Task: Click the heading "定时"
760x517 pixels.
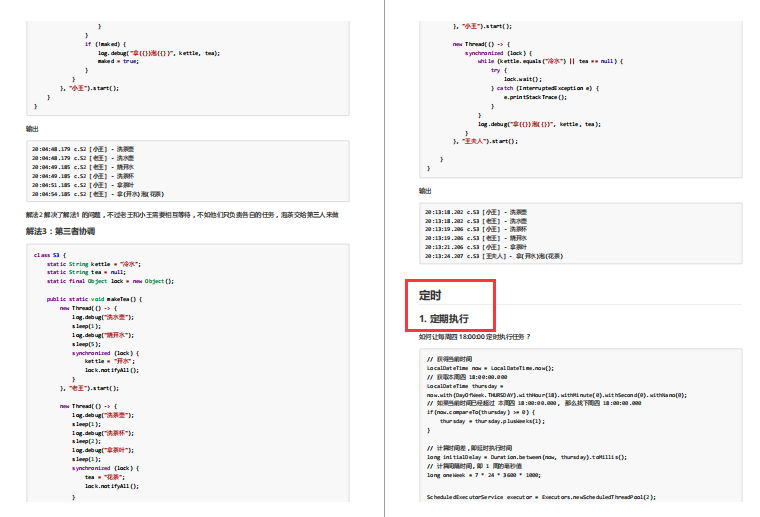Action: coord(430,295)
